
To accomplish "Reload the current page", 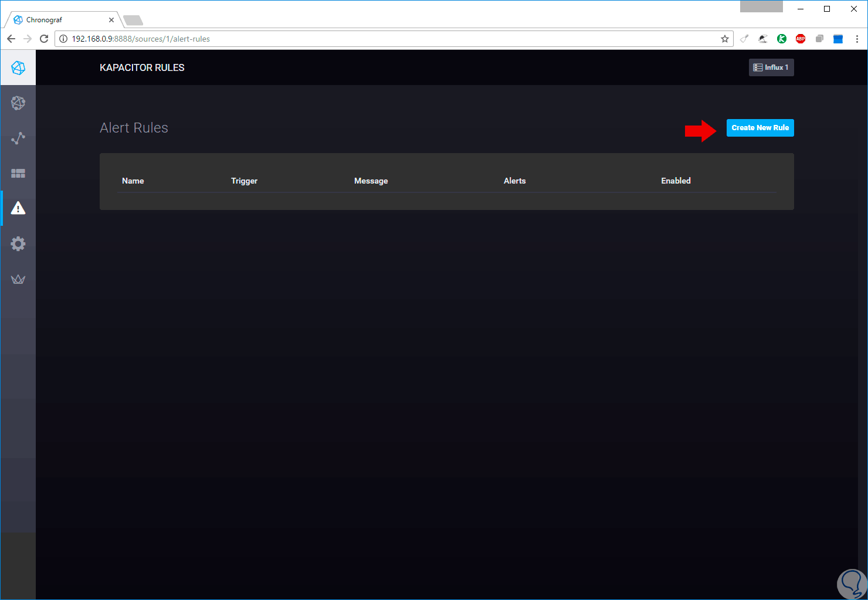I will pos(44,39).
